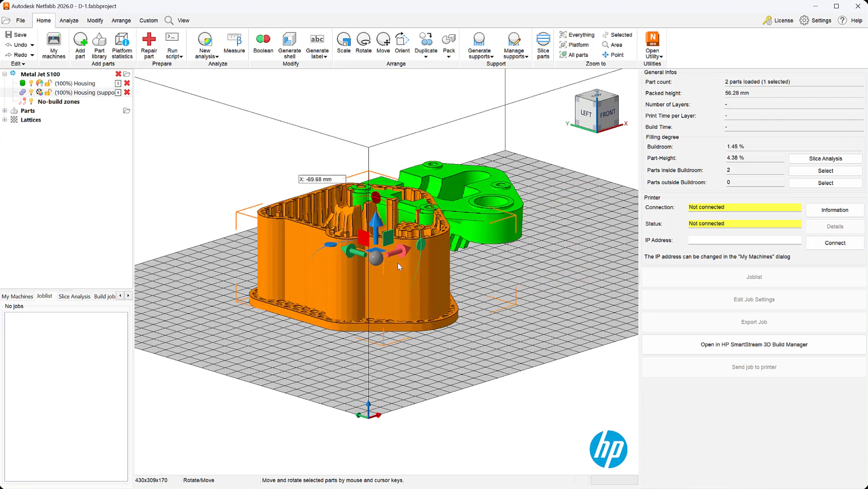This screenshot has width=868, height=489.
Task: Click folder icon on Parts row
Action: tap(127, 111)
